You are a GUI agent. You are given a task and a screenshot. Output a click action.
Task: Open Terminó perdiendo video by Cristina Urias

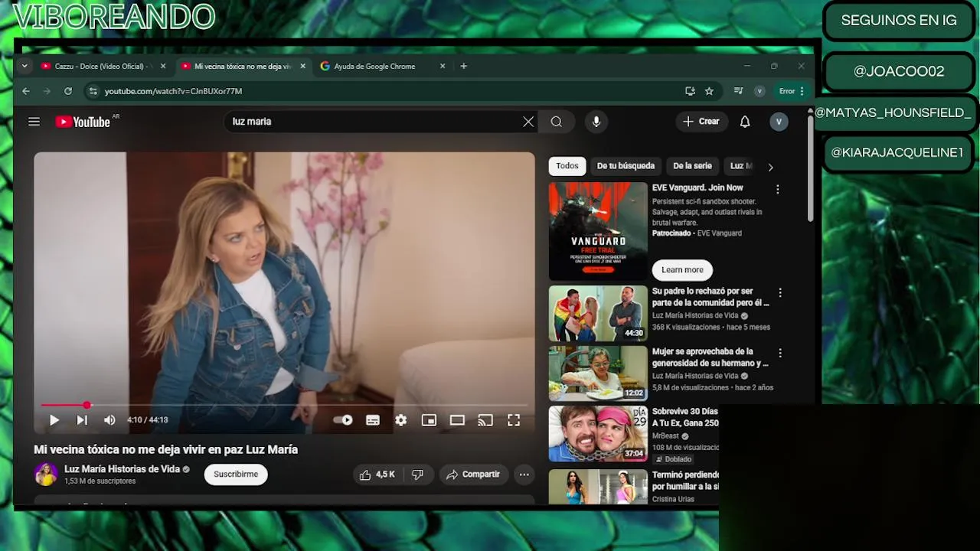[598, 486]
